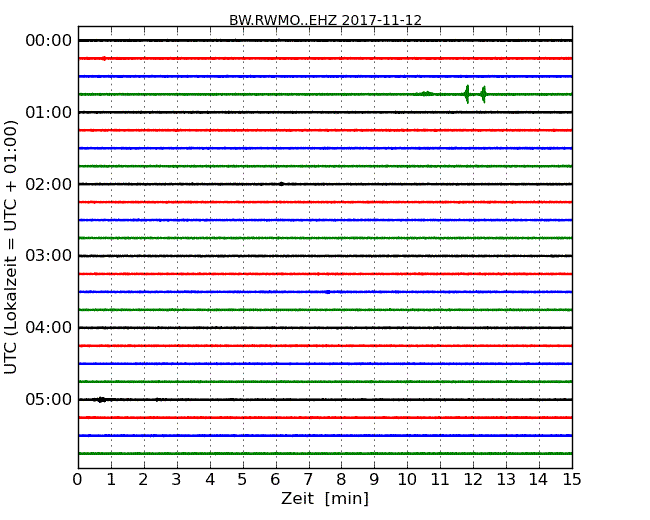Click x-axis tick label 10
The width and height of the screenshot is (650, 520).
(x=407, y=480)
